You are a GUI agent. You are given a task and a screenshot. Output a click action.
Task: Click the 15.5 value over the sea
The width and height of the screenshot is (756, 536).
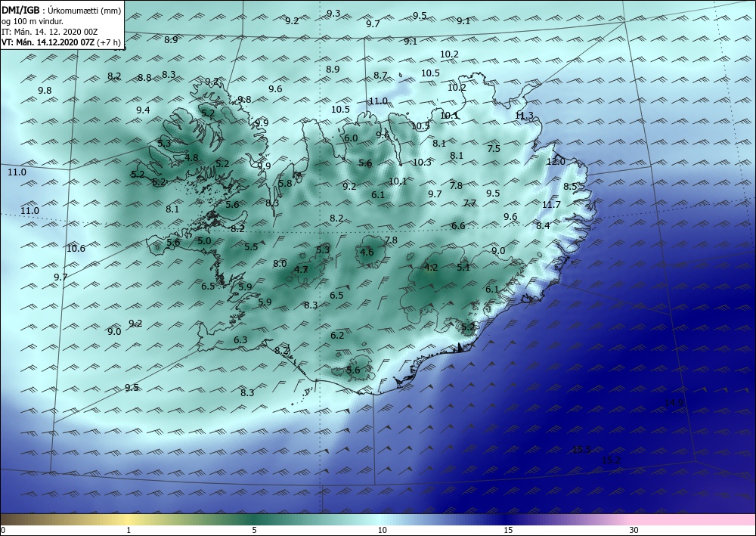point(581,449)
